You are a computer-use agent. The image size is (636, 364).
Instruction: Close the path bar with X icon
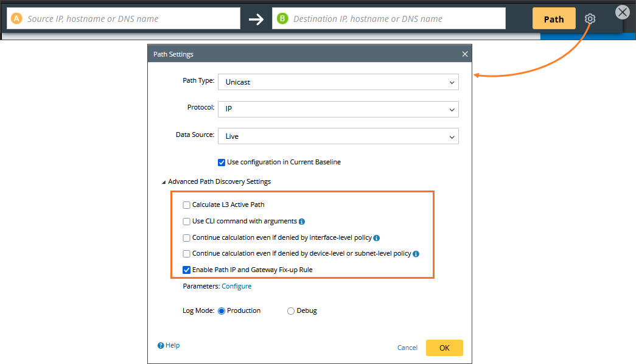622,12
